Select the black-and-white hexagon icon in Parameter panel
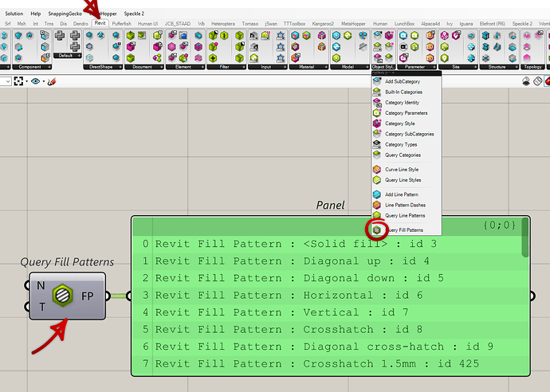This screenshot has height=392, width=550. (403, 47)
